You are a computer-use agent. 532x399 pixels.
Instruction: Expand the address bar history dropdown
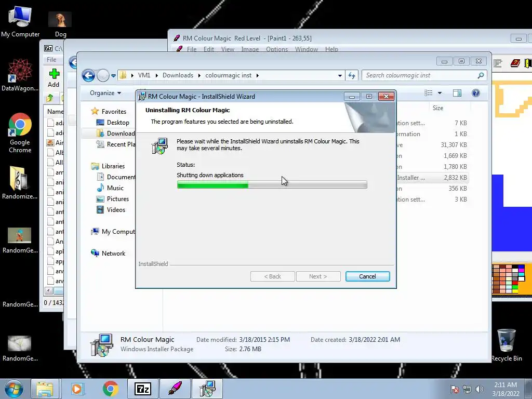pos(340,76)
